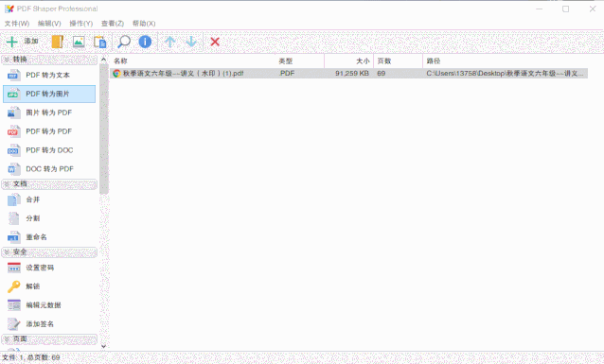Click the DOC 转为 PDF icon

click(13, 169)
